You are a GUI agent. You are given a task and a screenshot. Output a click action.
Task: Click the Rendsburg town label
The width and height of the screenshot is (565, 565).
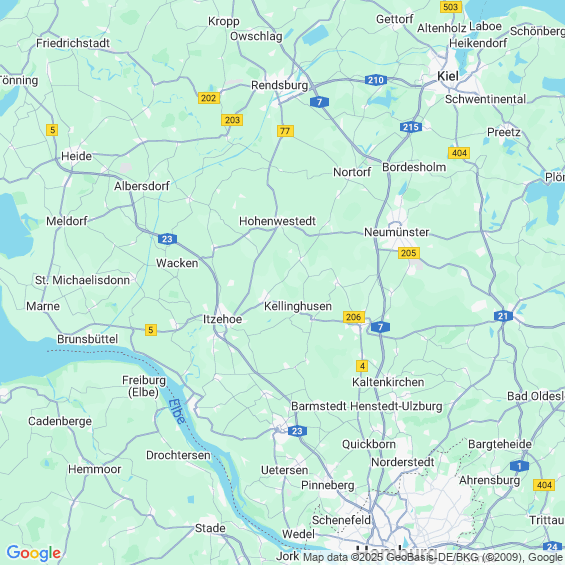click(x=280, y=85)
